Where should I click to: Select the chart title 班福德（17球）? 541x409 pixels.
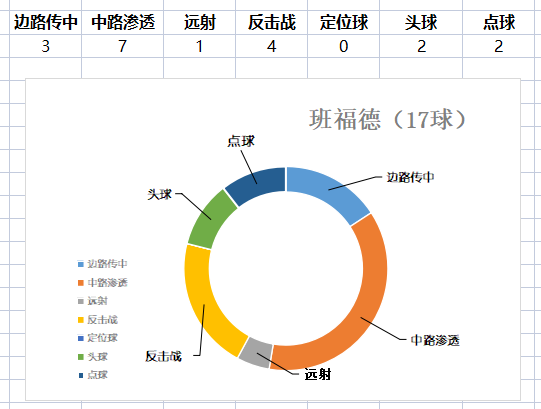coord(388,119)
